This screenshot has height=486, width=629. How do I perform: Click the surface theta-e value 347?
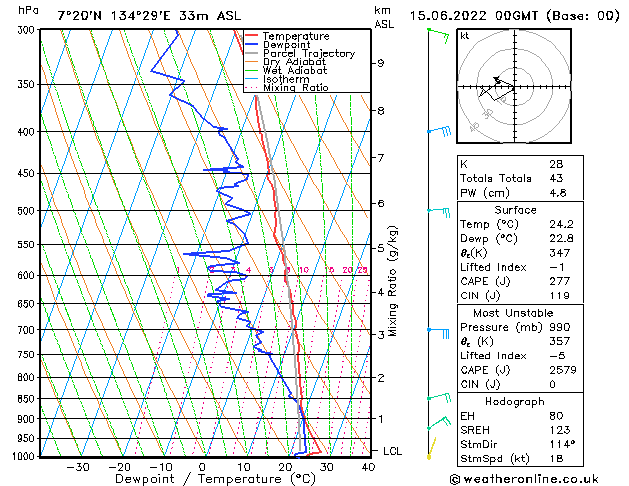560,253
